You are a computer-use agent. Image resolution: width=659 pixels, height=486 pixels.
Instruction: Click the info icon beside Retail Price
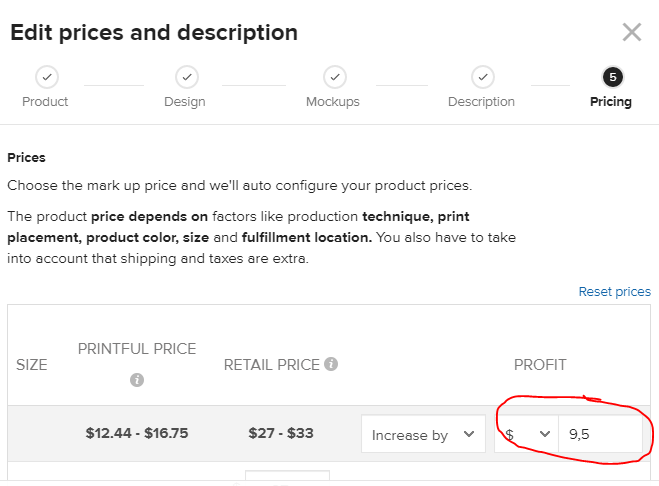(x=331, y=364)
